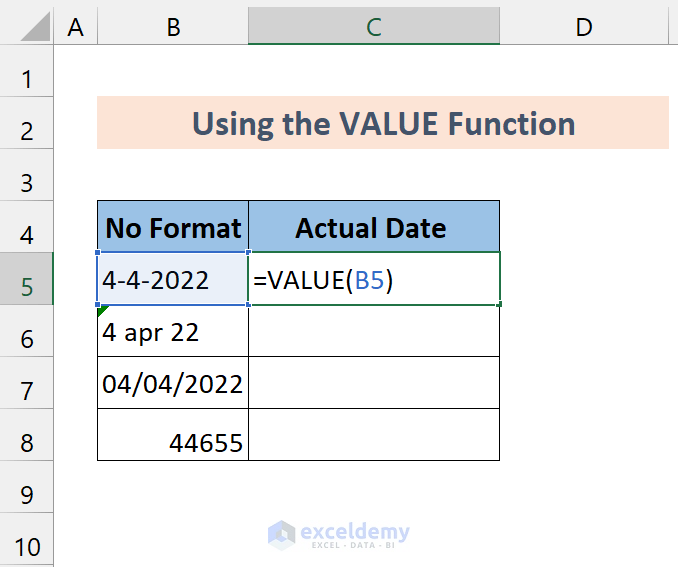678x567 pixels.
Task: Click the exceldemy watermark logo
Action: [338, 535]
